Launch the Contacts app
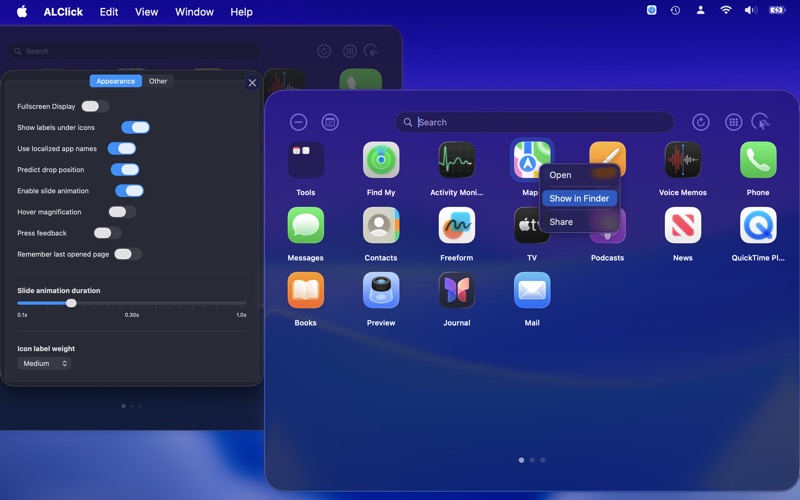The height and width of the screenshot is (500, 800). (381, 225)
